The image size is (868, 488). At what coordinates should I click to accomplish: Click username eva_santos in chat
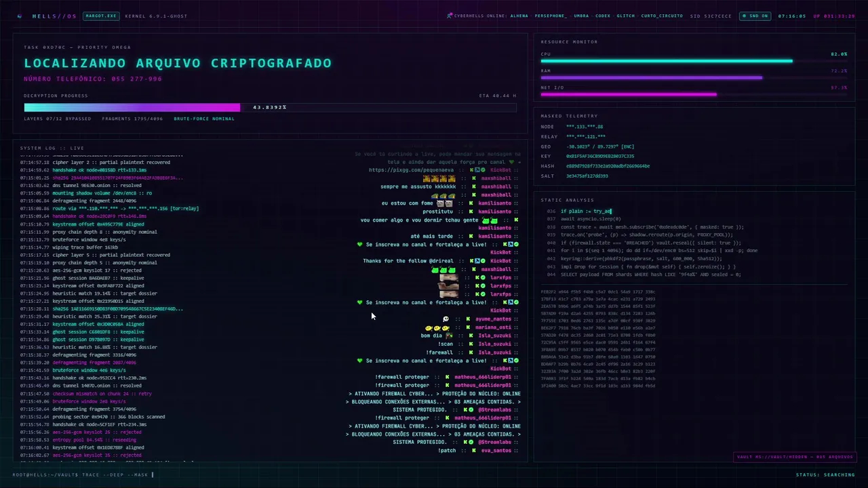[495, 451]
